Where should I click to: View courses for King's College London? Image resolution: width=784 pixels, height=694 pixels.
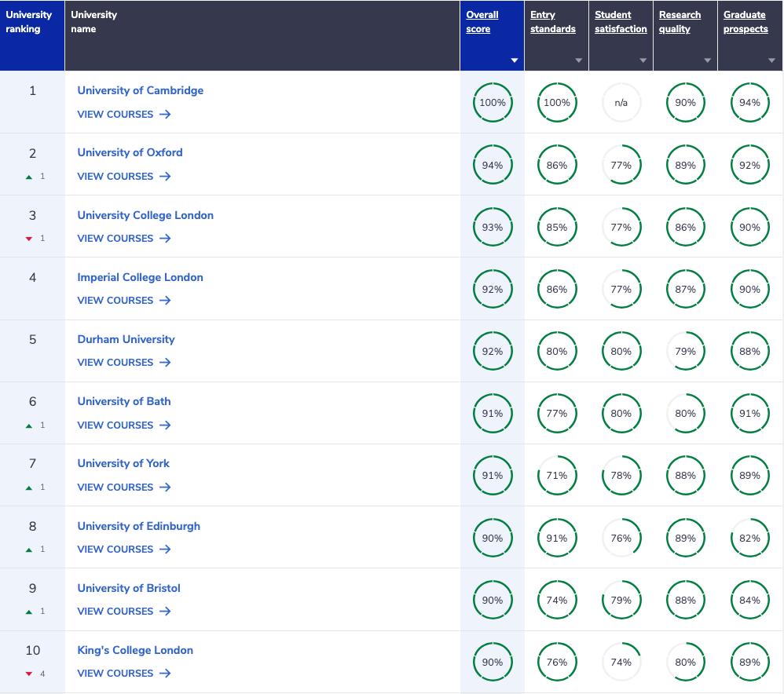(124, 673)
